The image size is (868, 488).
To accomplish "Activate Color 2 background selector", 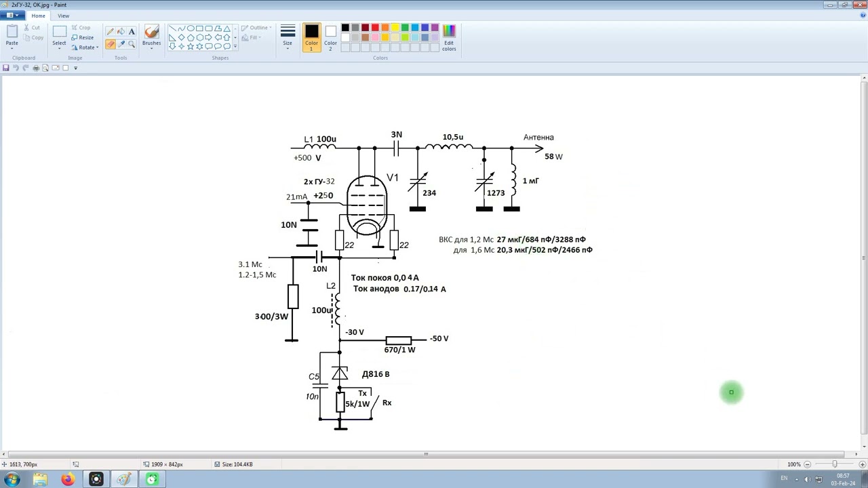I will pos(330,37).
